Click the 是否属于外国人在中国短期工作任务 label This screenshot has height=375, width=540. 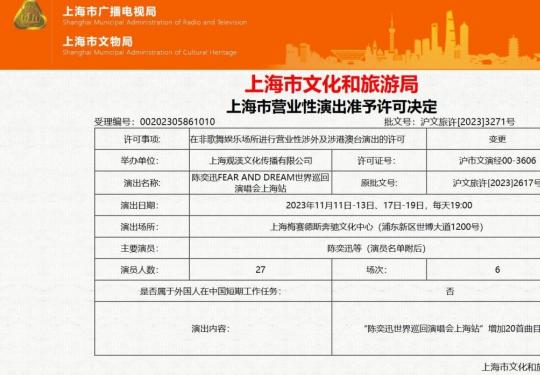(210, 291)
